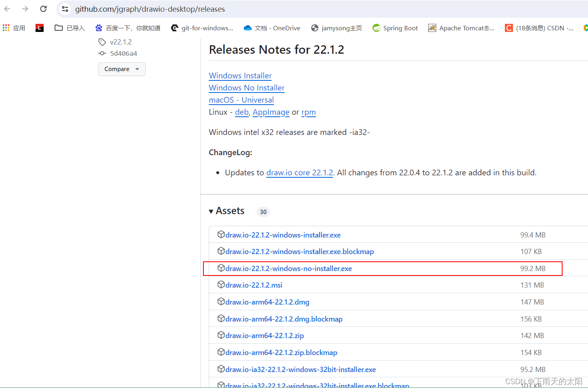Focus the address bar showing github.com/jgraph/drawio-desktop/releases
588x389 pixels.
(x=150, y=9)
